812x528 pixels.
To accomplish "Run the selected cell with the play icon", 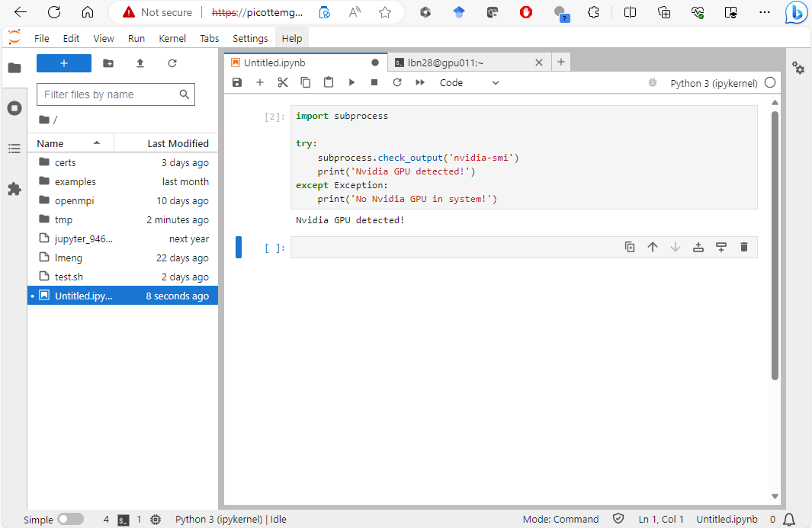I will pos(351,82).
